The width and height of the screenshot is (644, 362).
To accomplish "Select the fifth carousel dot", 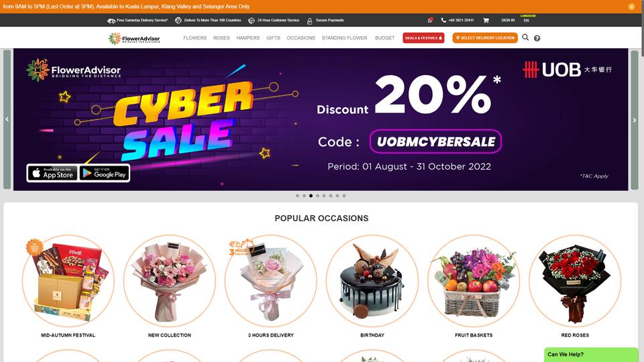I will click(324, 196).
